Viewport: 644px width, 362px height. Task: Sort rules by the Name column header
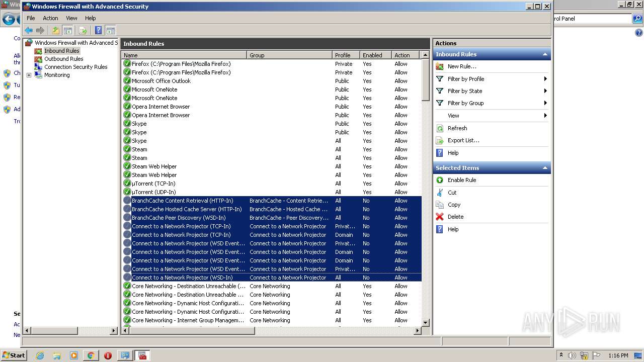point(184,55)
